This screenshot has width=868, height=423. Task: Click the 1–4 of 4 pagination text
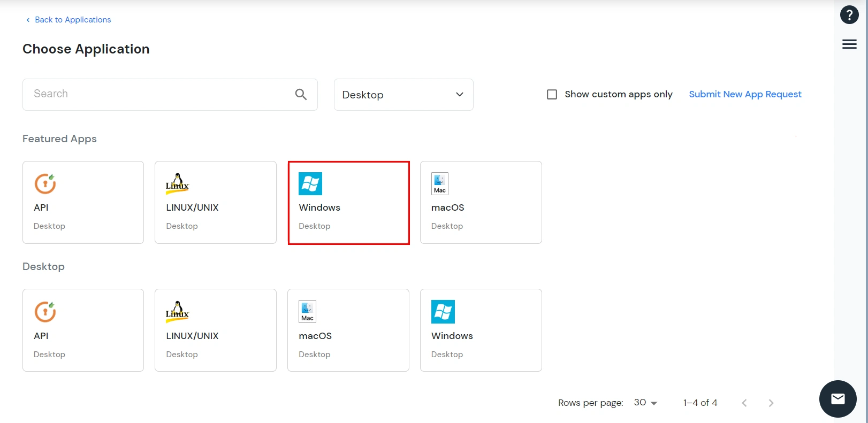point(700,403)
